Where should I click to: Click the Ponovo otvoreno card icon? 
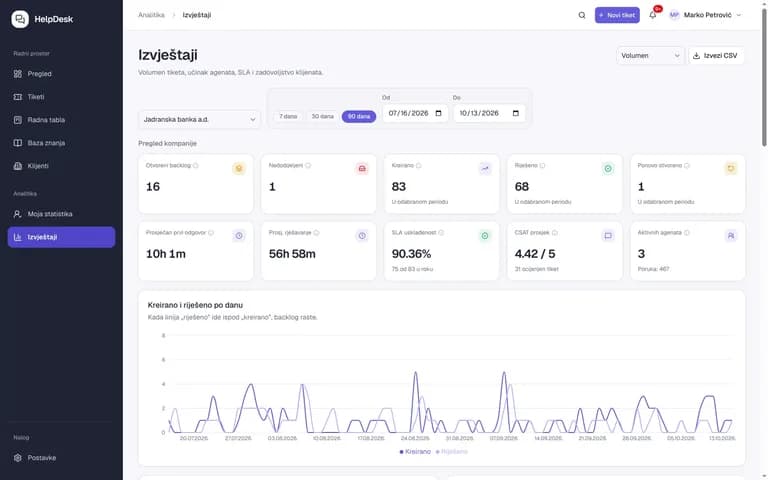point(731,168)
